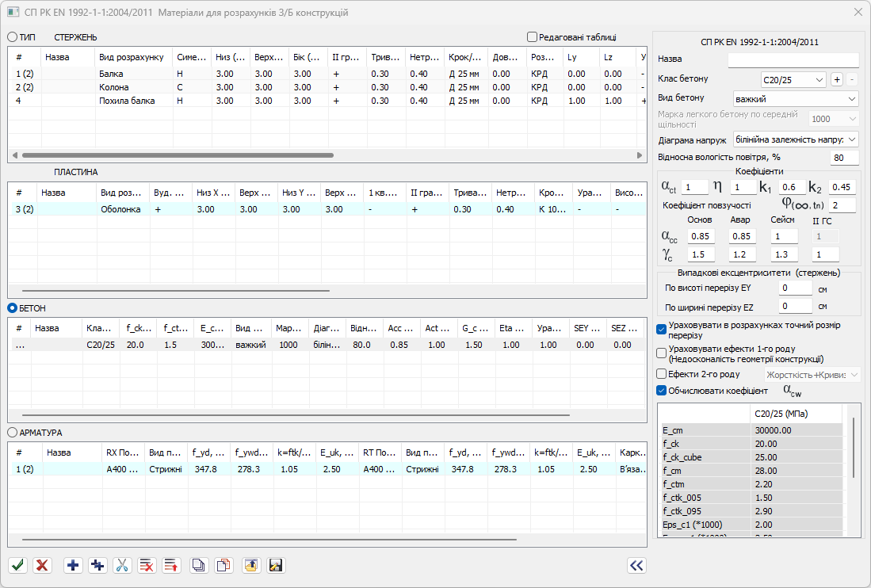Viewport: 871px width, 588px height.
Task: Select the ТИП radio button
Action: [13, 37]
